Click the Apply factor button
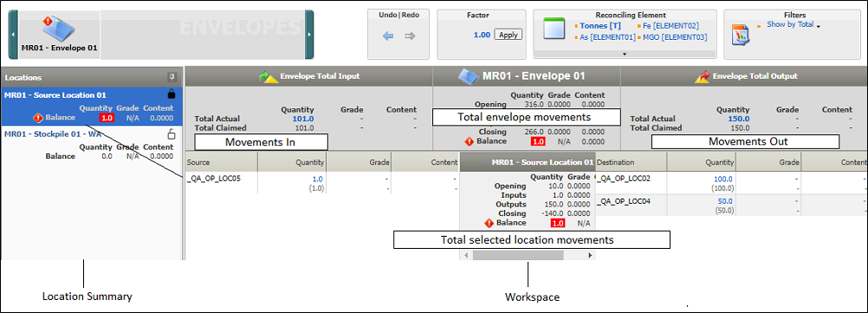The height and width of the screenshot is (313, 868). (x=508, y=35)
